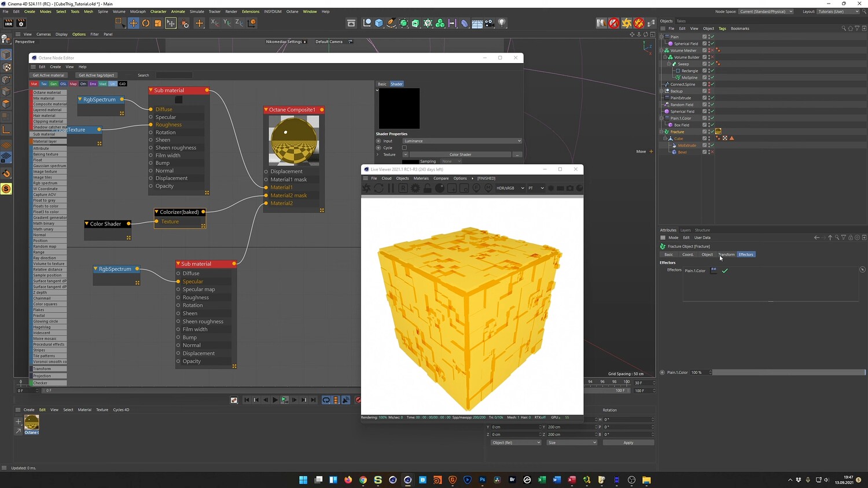This screenshot has height=488, width=868.
Task: Click the Color Shader texture button
Action: coord(460,154)
